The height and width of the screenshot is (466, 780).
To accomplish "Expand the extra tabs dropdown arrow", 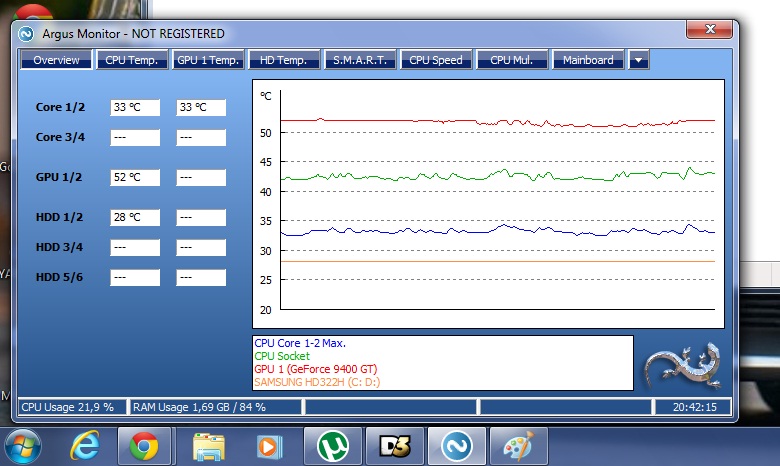I will pyautogui.click(x=638, y=60).
